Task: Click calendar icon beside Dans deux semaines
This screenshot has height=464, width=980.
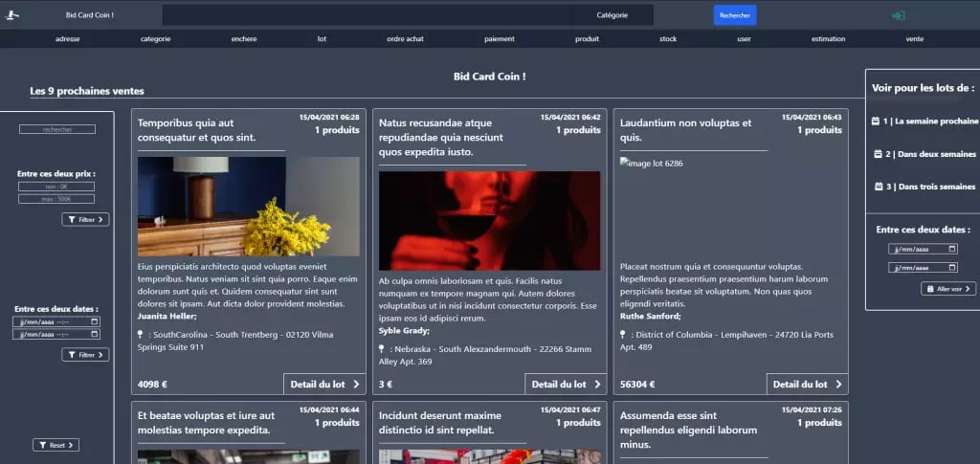Action: click(878, 154)
